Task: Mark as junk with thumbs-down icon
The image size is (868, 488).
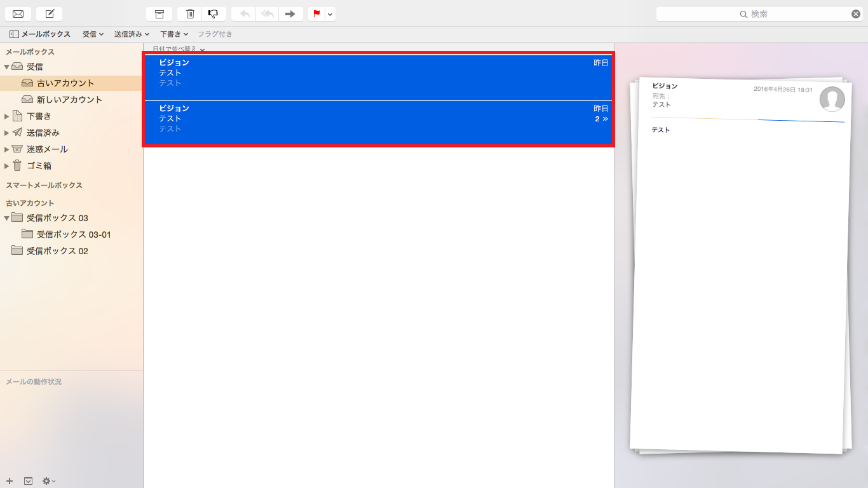Action: [214, 14]
